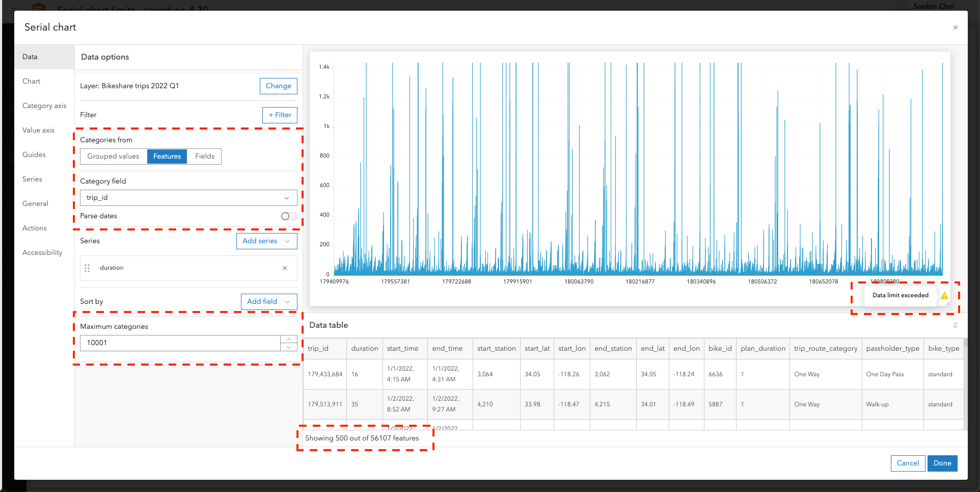
Task: Remove the duration series with the X icon
Action: 285,268
